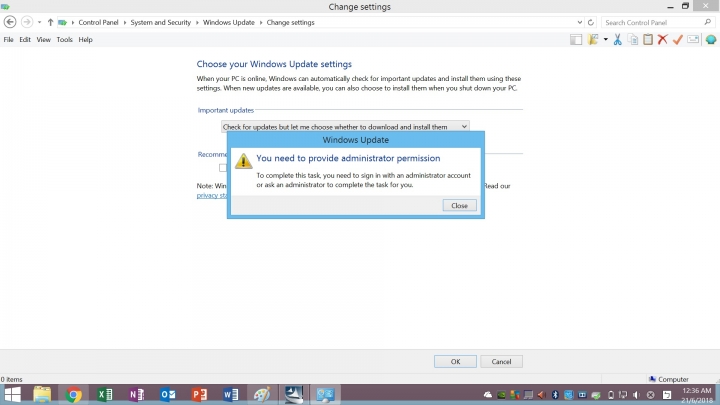The width and height of the screenshot is (720, 405).
Task: Expand arrow after Control Panel breadcrumb
Action: (124, 22)
